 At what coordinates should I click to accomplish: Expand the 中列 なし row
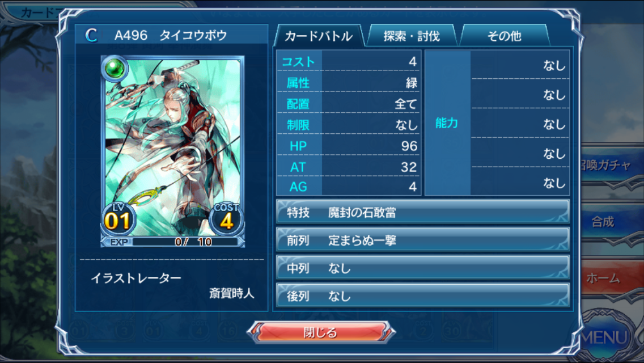click(423, 268)
